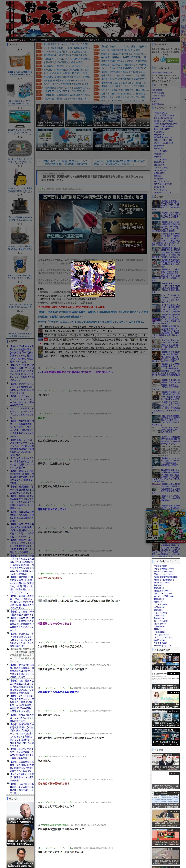186x868 pixels.
Task: Open red link 少子化対策に何兆円もかけてるのに
Action: coord(71,307)
